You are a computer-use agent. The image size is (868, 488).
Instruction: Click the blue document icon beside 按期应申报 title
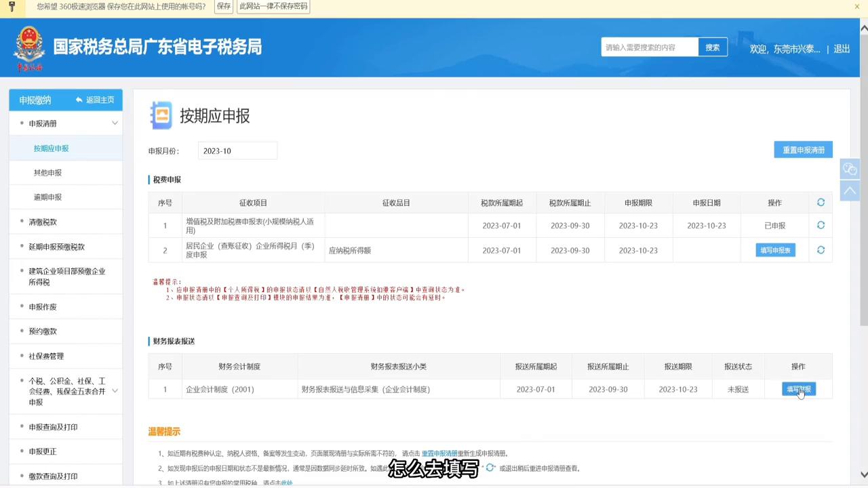[161, 116]
